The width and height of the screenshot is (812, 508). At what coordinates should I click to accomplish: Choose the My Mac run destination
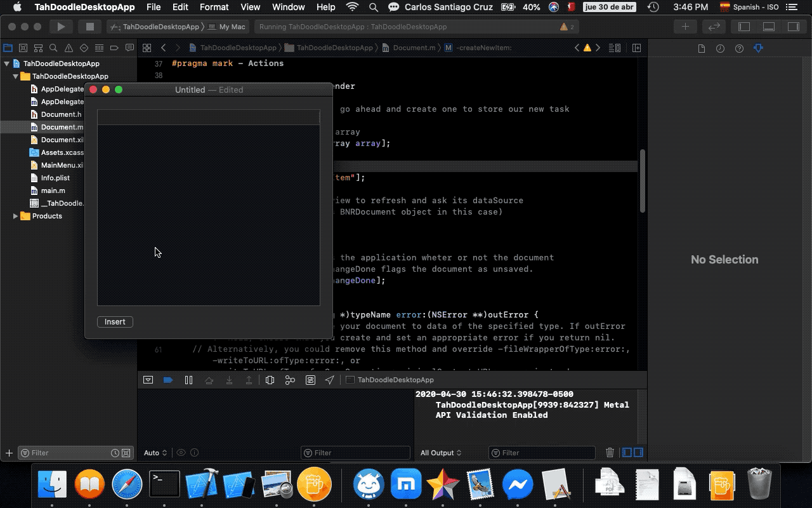click(227, 27)
